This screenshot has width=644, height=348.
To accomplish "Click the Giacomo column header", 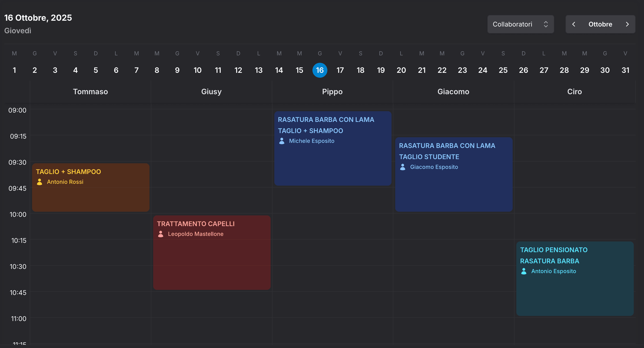I will pyautogui.click(x=453, y=92).
